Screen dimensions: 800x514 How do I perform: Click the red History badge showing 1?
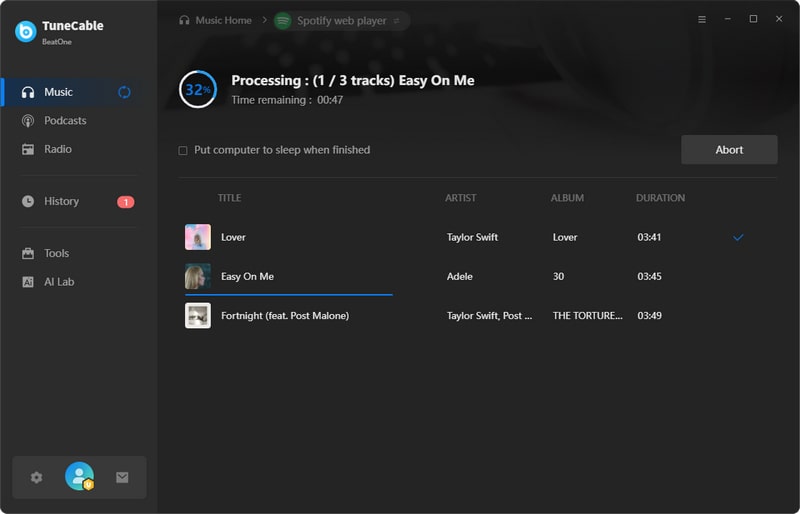coord(126,202)
